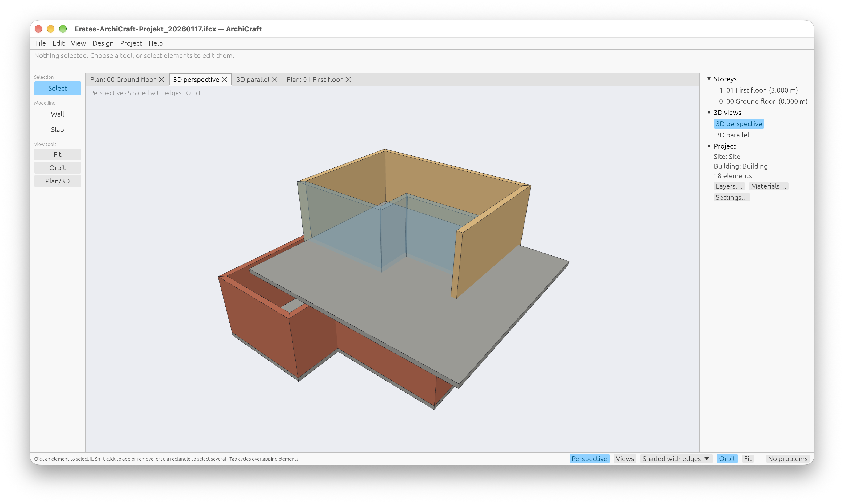The height and width of the screenshot is (504, 844).
Task: Select 3D perspective in the views tree
Action: (739, 124)
